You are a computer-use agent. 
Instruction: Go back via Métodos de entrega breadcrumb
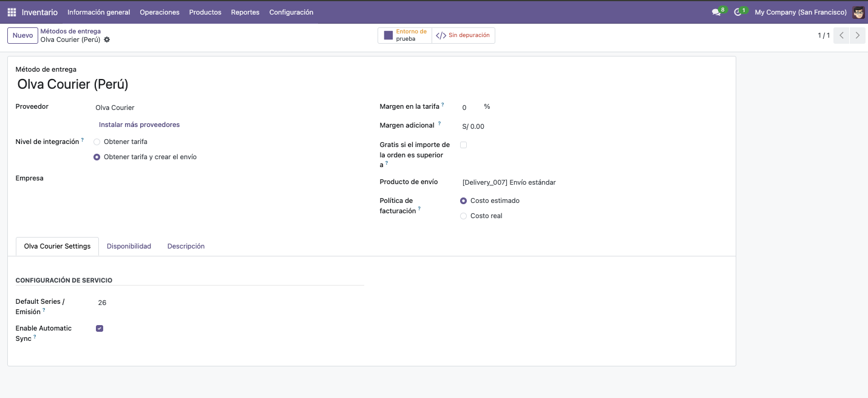pyautogui.click(x=70, y=31)
